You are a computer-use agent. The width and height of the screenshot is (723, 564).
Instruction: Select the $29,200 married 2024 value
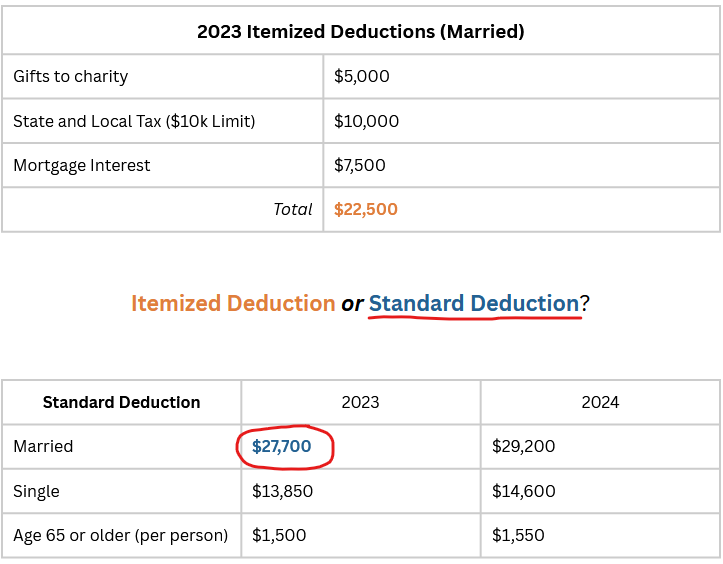point(524,446)
